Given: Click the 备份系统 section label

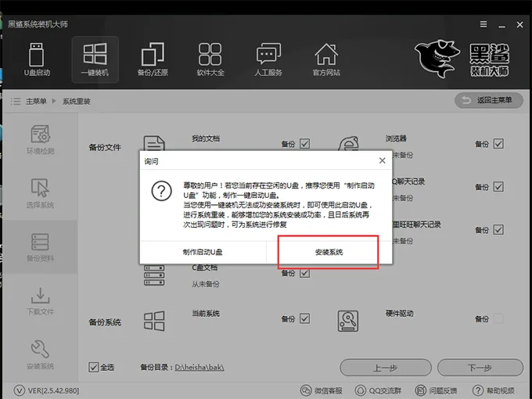Looking at the screenshot, I should 105,322.
